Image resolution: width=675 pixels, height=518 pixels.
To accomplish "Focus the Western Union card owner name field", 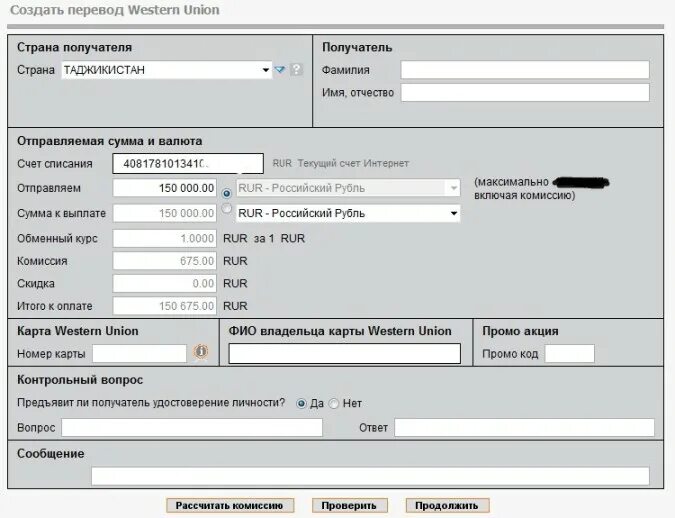I will 344,354.
